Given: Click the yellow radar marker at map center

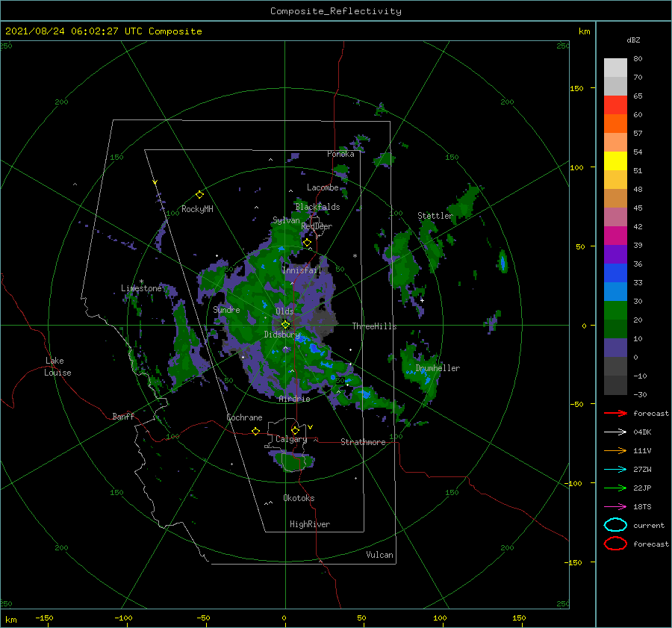Looking at the screenshot, I should click(285, 325).
